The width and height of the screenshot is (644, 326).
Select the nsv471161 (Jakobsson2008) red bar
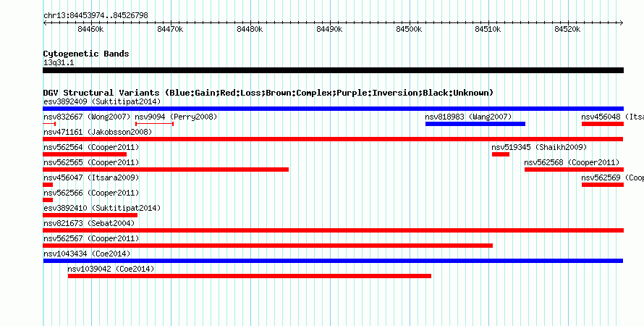coord(333,139)
